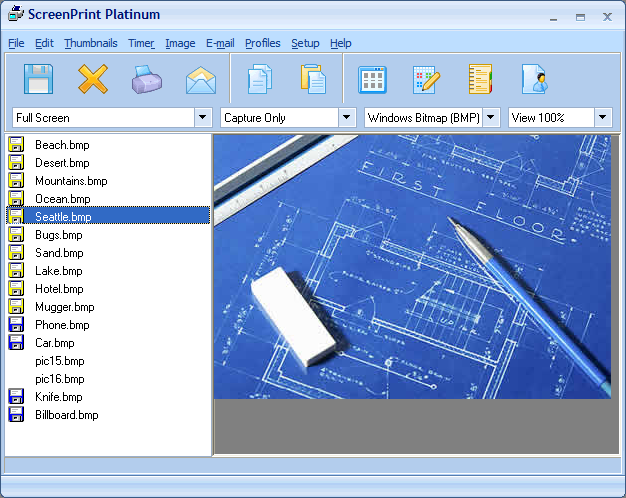Click the blueprint preview image
This screenshot has height=498, width=626.
tap(412, 266)
